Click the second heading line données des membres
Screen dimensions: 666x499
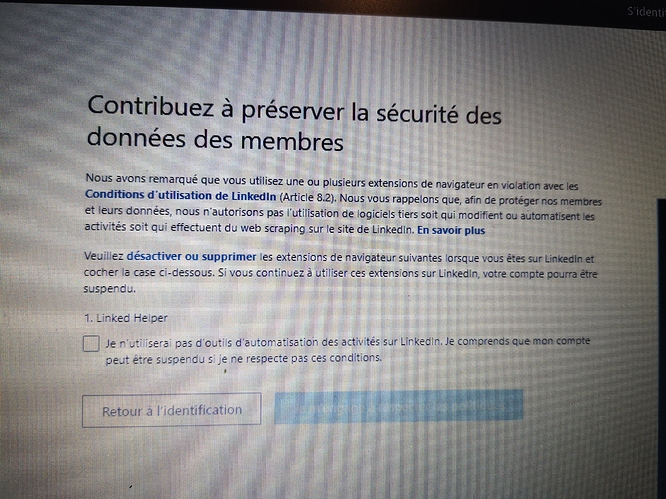pos(215,139)
